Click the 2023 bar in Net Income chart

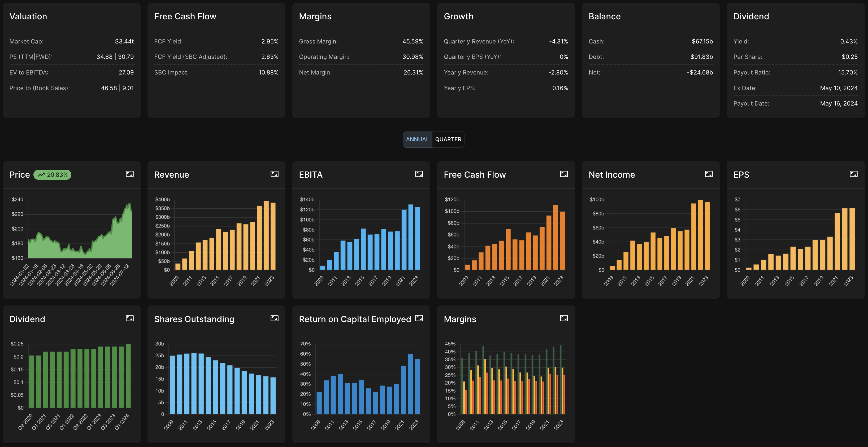707,236
